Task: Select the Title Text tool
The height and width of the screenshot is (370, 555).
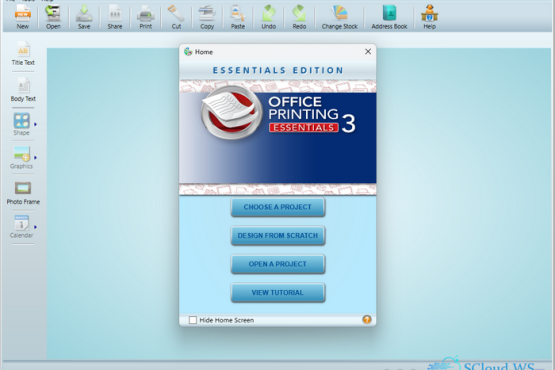Action: [23, 54]
